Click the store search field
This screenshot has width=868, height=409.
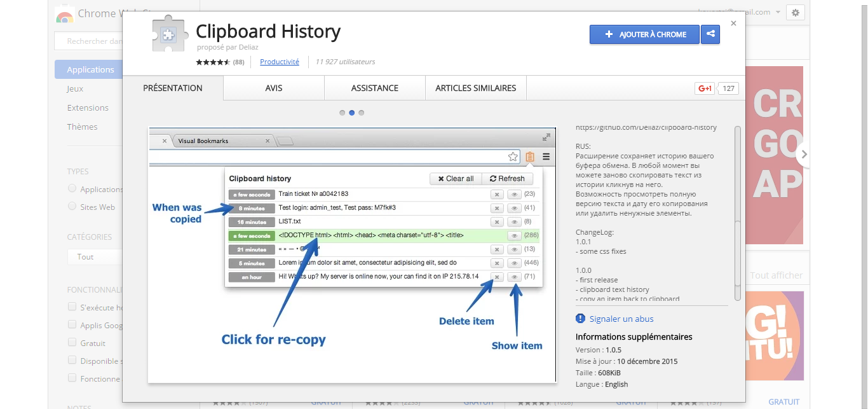click(x=89, y=41)
